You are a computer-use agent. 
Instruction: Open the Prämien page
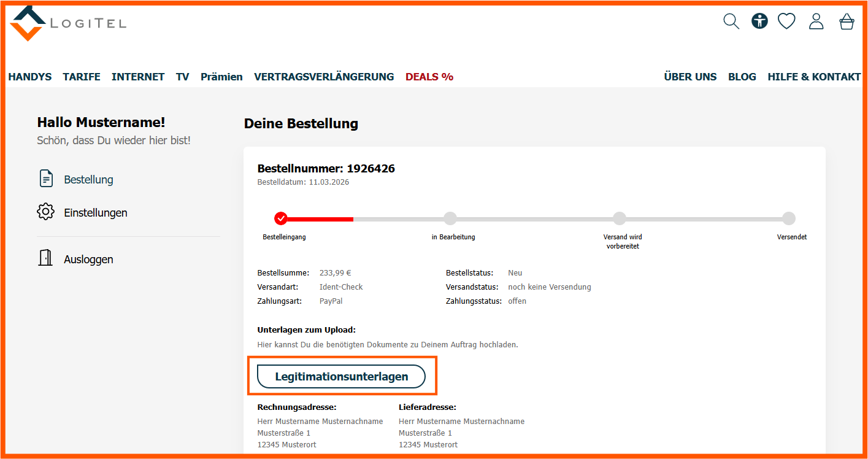coord(221,77)
